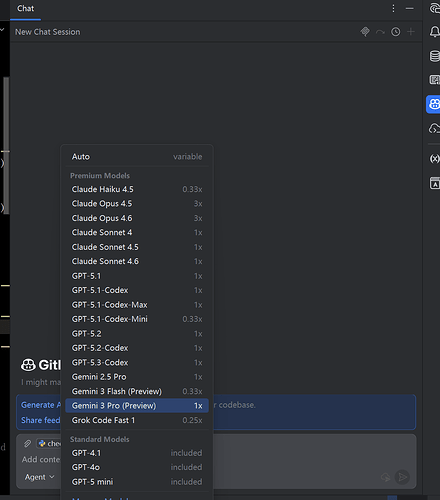Pick Claude Sonnet 4.6 model
Image resolution: width=440 pixels, height=500 pixels.
coord(137,261)
